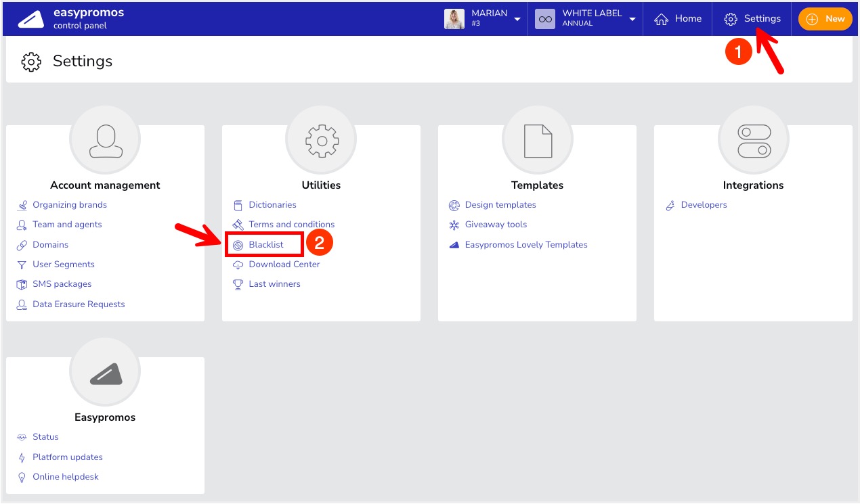The image size is (860, 504).
Task: Click the Integrations toggles icon
Action: coord(753,140)
